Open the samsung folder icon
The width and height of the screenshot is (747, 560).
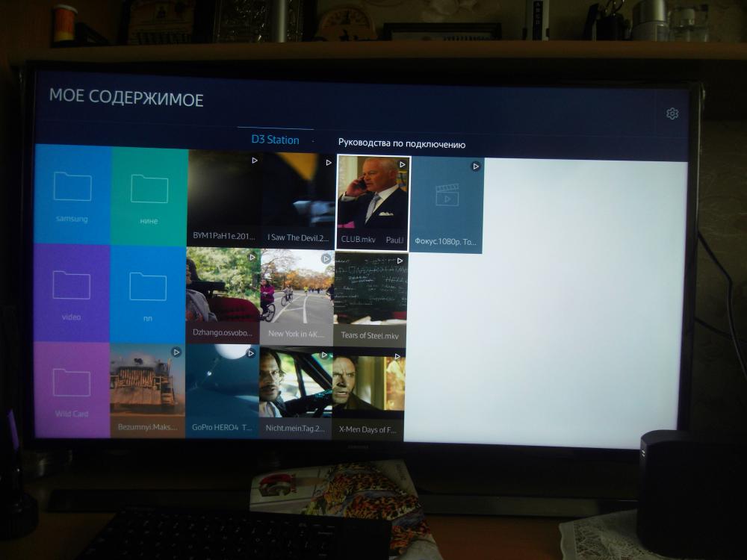[72, 187]
